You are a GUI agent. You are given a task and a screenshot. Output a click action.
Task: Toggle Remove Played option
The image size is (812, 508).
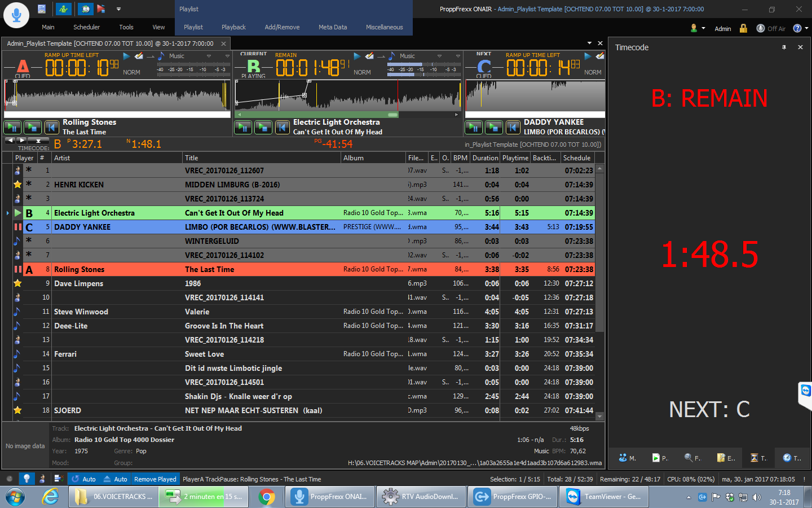point(155,479)
